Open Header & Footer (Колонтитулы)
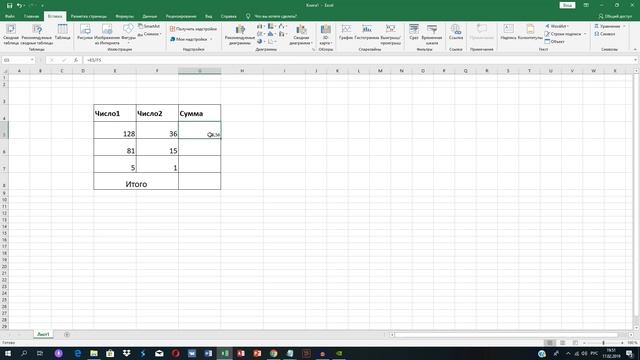 (530, 32)
